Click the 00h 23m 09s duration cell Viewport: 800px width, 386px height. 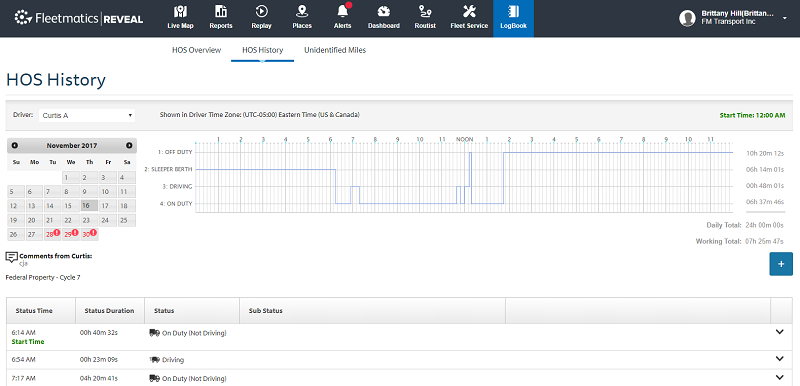click(99, 359)
